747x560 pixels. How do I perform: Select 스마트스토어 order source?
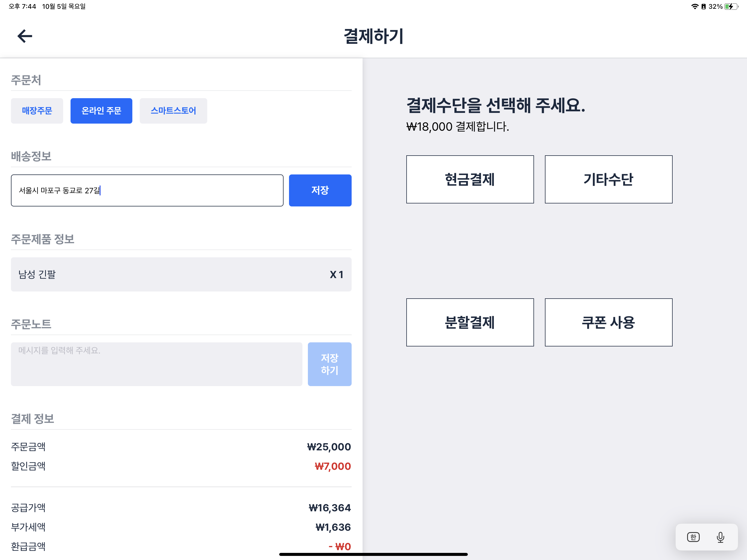point(173,111)
